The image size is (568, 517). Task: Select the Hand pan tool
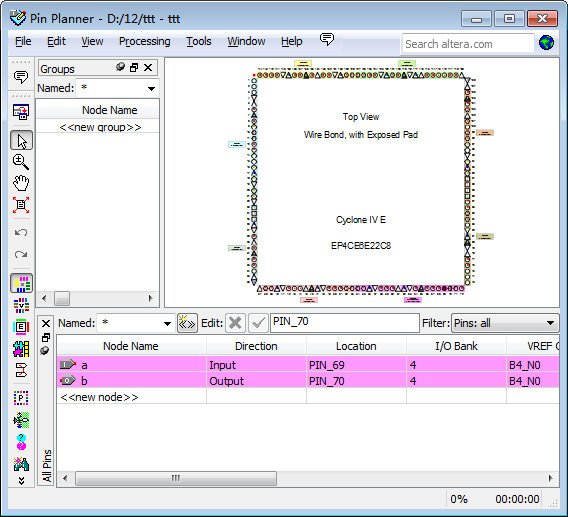point(21,183)
